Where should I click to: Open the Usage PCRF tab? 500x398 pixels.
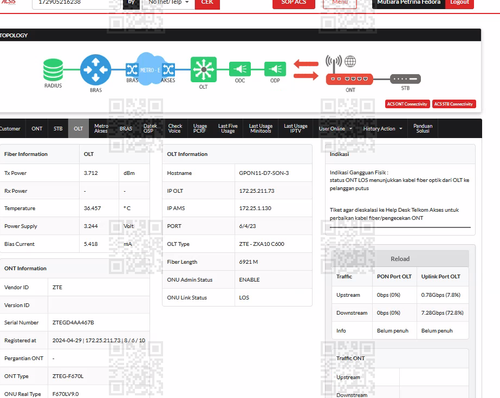(200, 128)
